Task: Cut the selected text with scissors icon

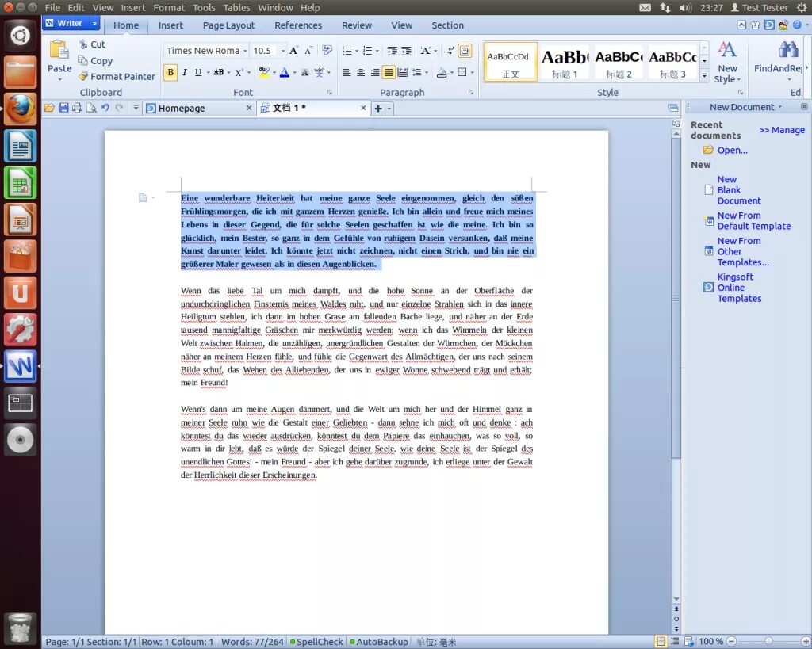Action: [82, 44]
